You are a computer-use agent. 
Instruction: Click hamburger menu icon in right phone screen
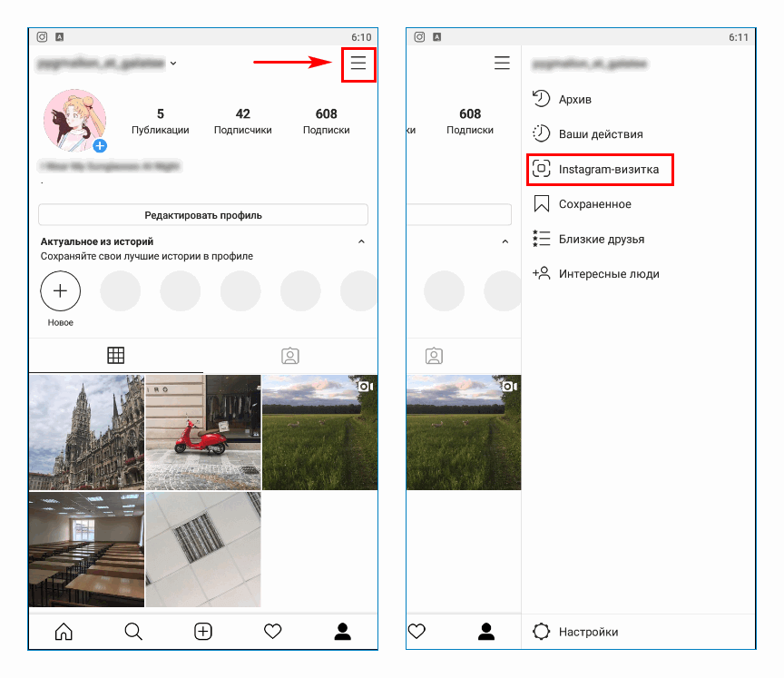coord(502,63)
